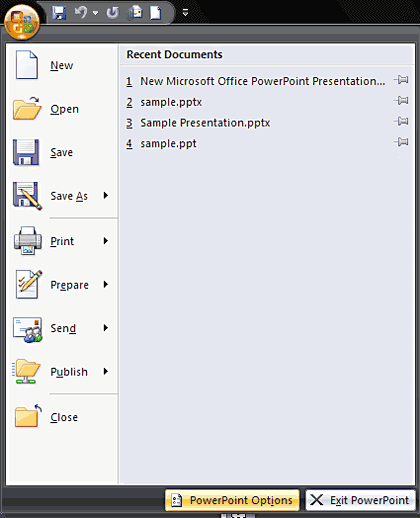The image size is (420, 518).
Task: Click the Undo arrow icon
Action: point(81,13)
